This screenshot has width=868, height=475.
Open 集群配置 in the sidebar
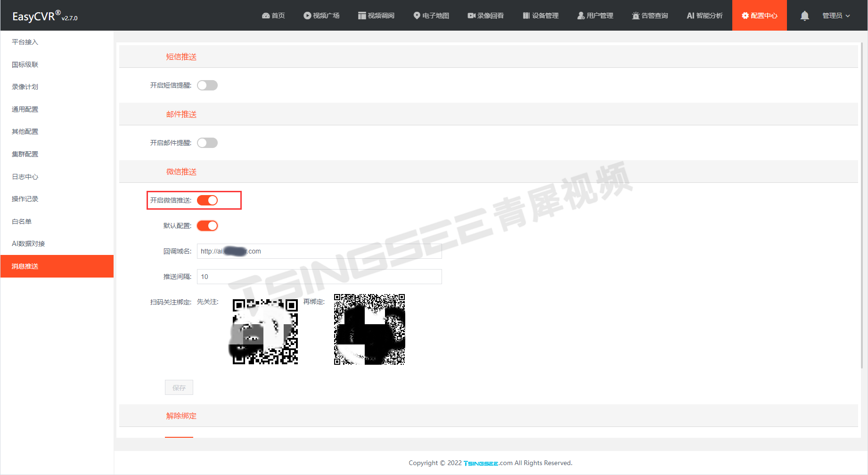(57, 154)
